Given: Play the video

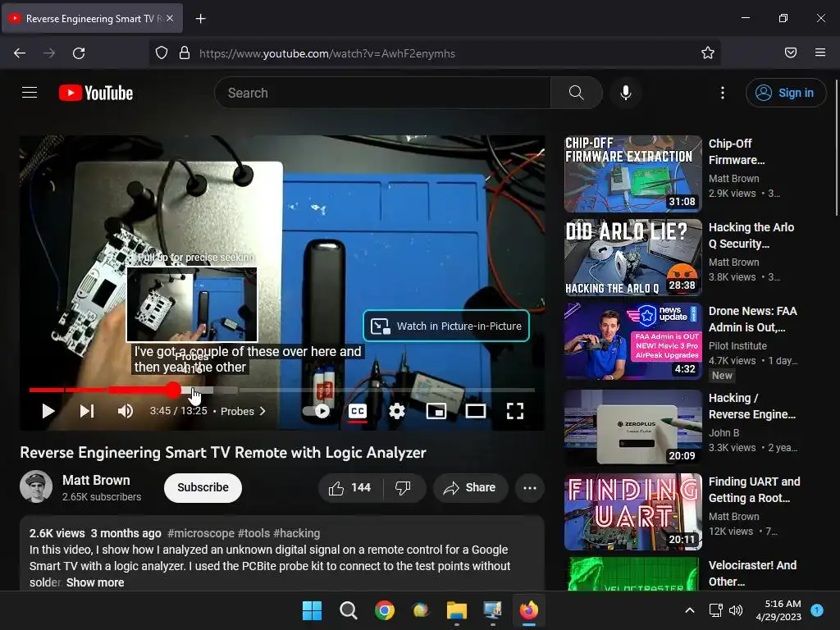Looking at the screenshot, I should click(48, 411).
